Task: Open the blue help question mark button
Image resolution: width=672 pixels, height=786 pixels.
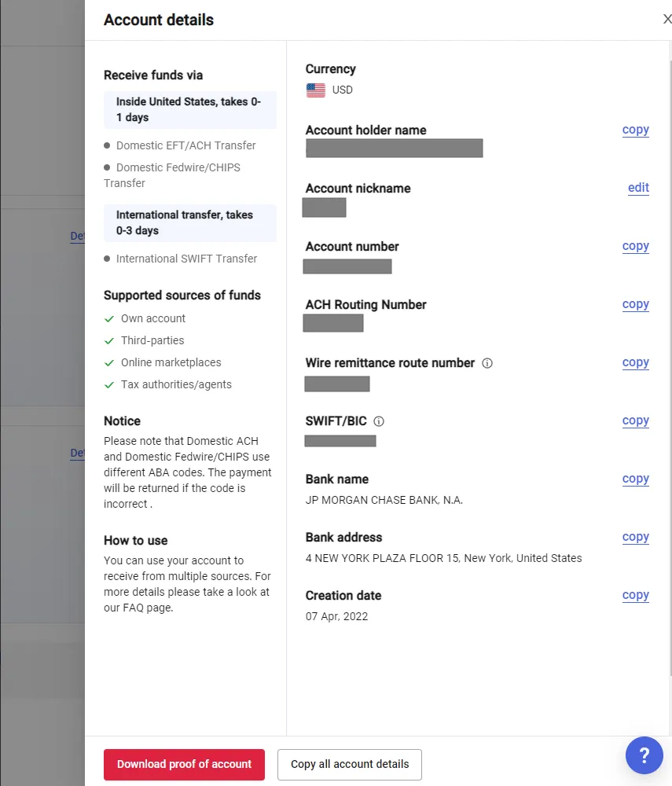Action: (644, 756)
